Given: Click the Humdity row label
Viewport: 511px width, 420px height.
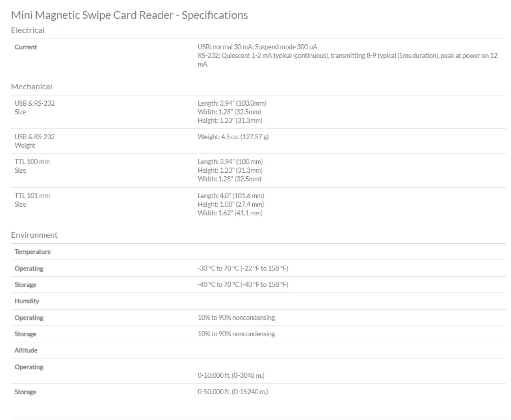Looking at the screenshot, I should click(27, 301).
